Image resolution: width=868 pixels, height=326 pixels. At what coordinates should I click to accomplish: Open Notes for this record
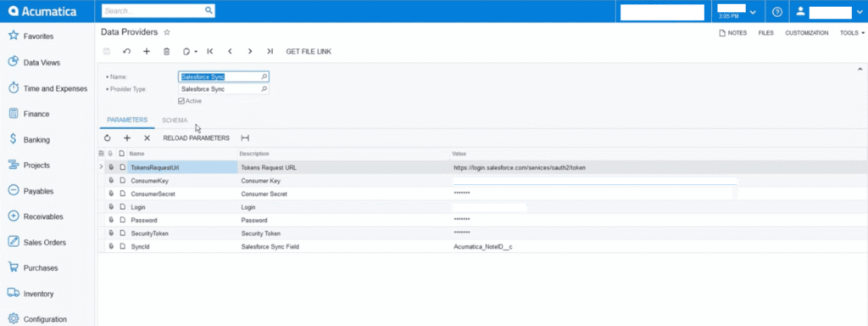click(732, 33)
